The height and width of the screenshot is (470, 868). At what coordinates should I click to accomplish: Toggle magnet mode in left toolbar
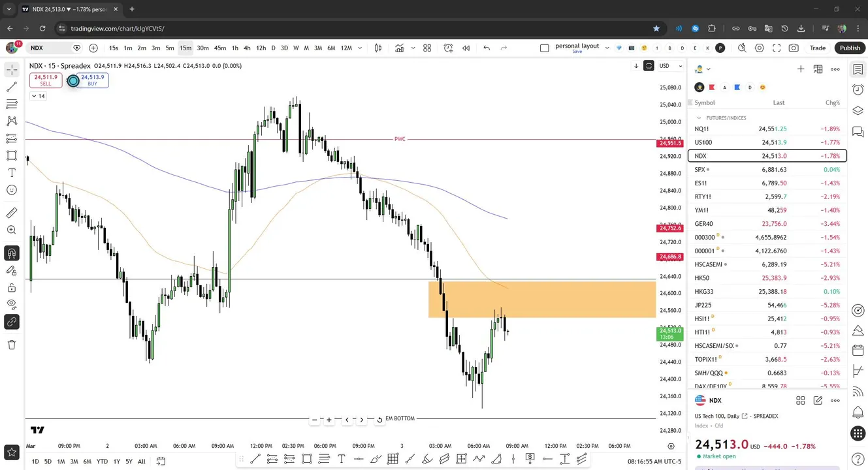[x=12, y=253]
